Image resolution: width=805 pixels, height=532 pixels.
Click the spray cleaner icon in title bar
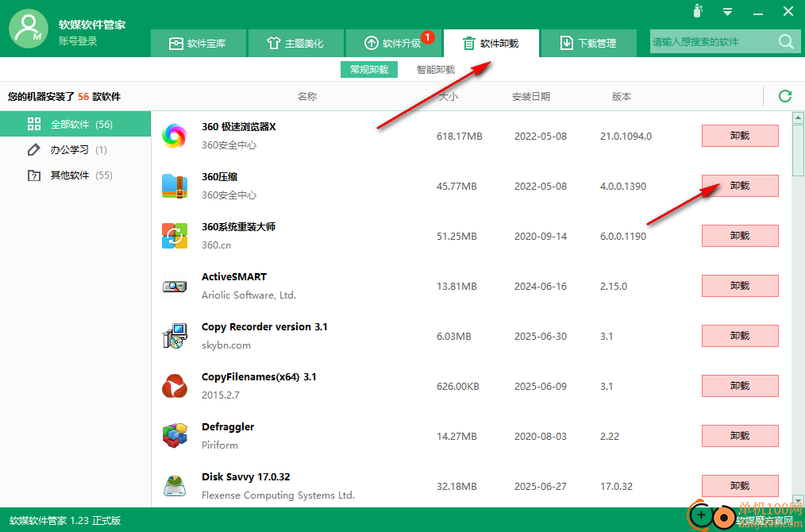(698, 11)
